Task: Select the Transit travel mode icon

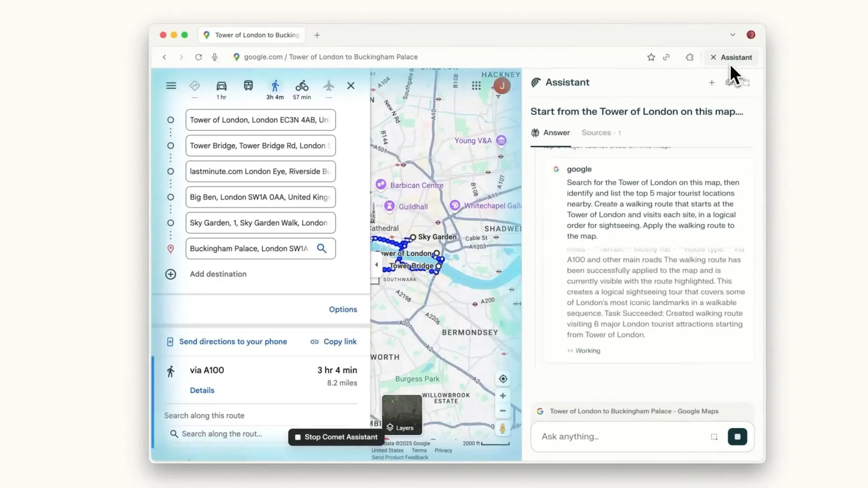Action: (x=248, y=86)
